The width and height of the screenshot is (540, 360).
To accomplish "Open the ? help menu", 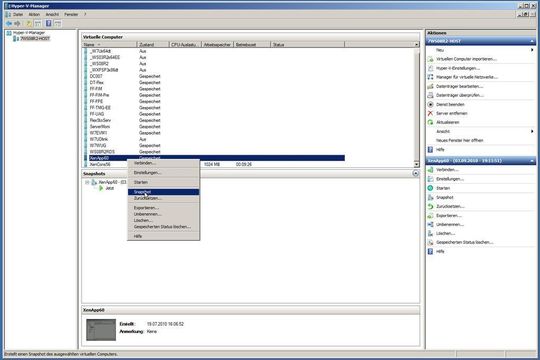I will pos(85,14).
